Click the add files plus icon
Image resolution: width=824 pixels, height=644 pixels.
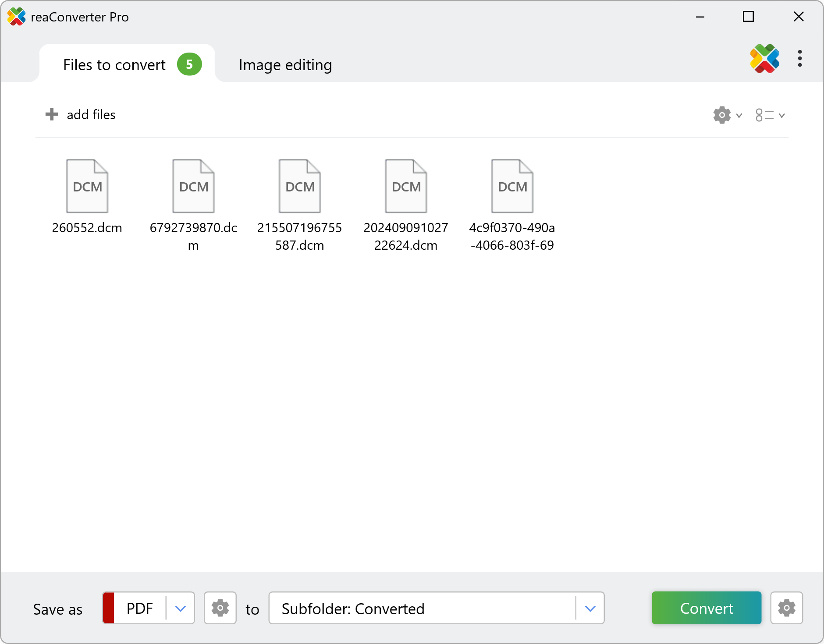pos(52,114)
